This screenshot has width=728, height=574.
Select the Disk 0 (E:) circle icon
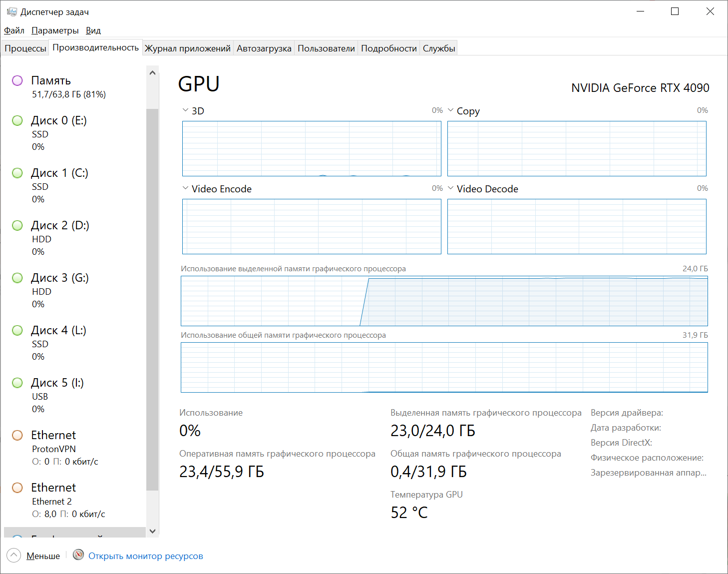pyautogui.click(x=17, y=120)
